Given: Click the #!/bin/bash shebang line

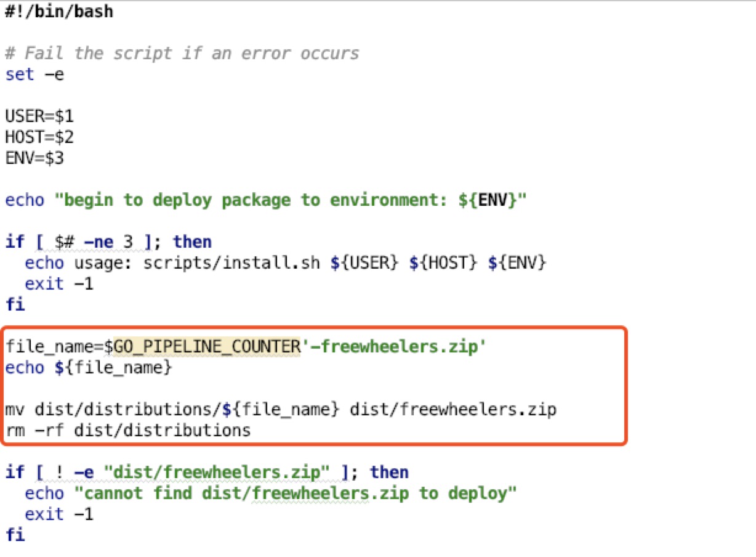Looking at the screenshot, I should click(59, 12).
